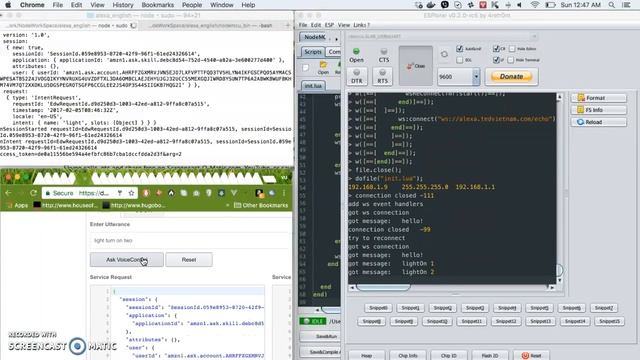Click the rescan ports refresh icon
640x360 pixels.
point(444,54)
